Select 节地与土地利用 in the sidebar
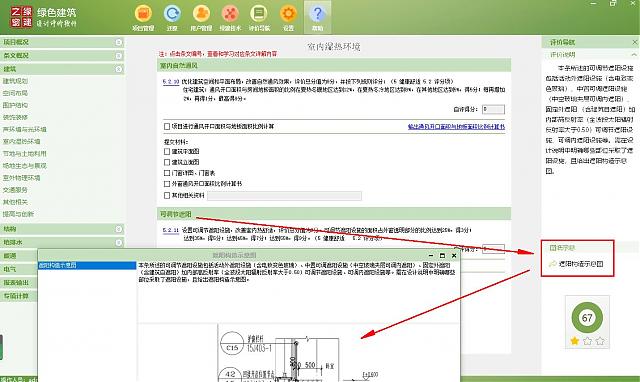Image resolution: width=640 pixels, height=382 pixels. [x=24, y=153]
